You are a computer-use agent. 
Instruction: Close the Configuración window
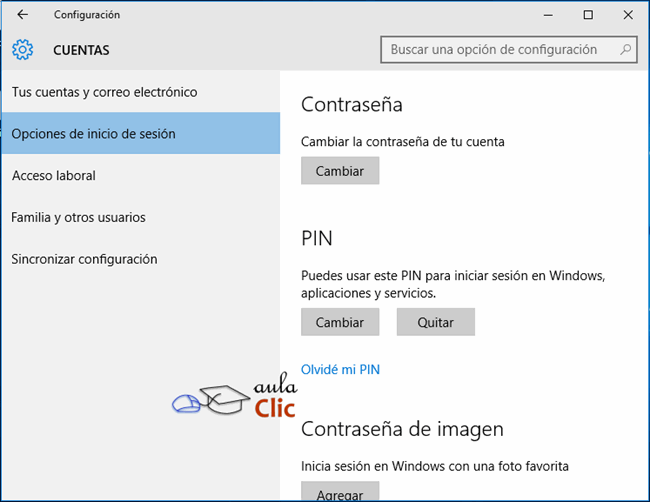tap(627, 15)
